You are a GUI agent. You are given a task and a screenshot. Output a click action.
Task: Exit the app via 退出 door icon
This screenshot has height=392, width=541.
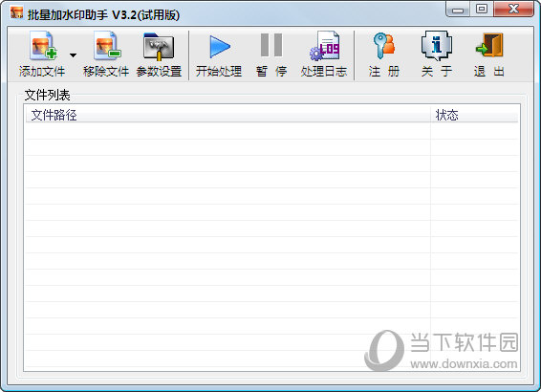(489, 45)
